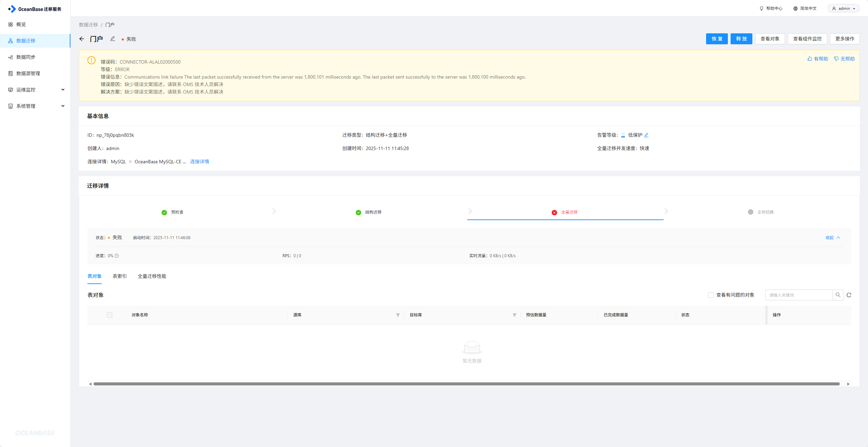Screen dimensions: 868x447
Task: Click the edit pencil next to 门户
Action: click(113, 39)
